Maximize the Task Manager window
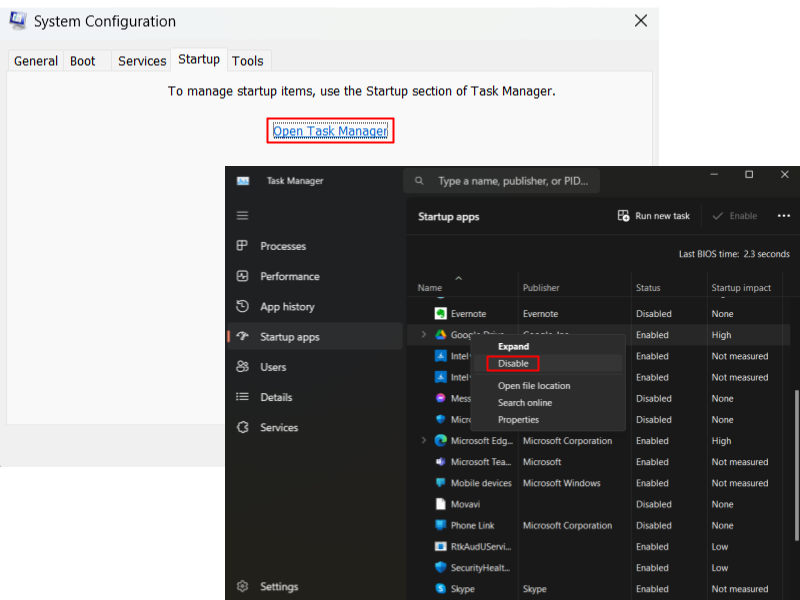800x600 pixels. click(x=749, y=174)
